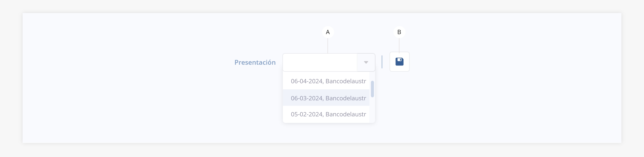Click the annotation marker labeled B
The image size is (644, 157).
click(x=399, y=32)
